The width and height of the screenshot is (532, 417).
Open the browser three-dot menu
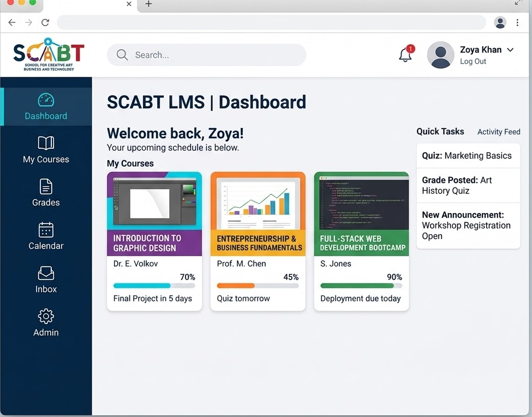[517, 22]
